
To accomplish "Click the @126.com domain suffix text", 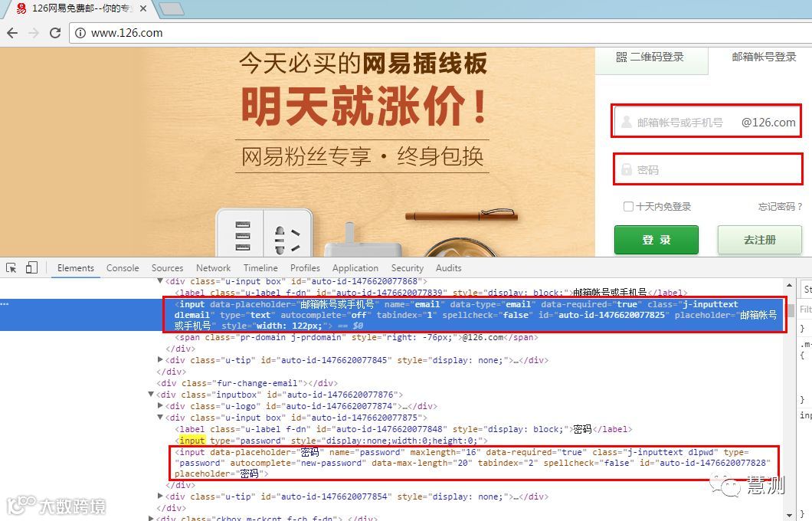I will [768, 123].
